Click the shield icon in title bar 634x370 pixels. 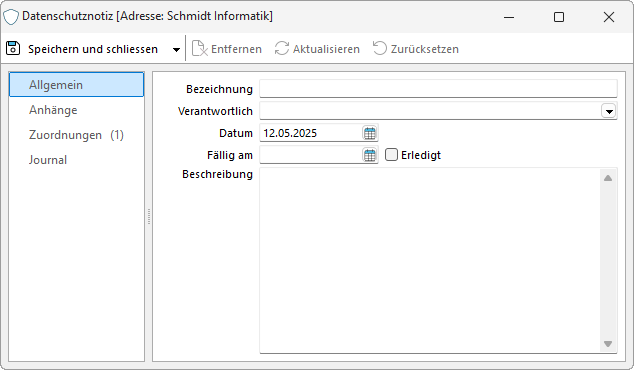pyautogui.click(x=11, y=17)
